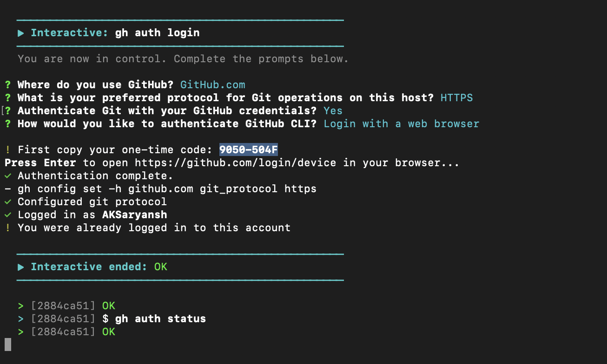Click the checkmark beside 'Configured git protocol'
Viewport: 607px width, 364px height.
coord(8,202)
